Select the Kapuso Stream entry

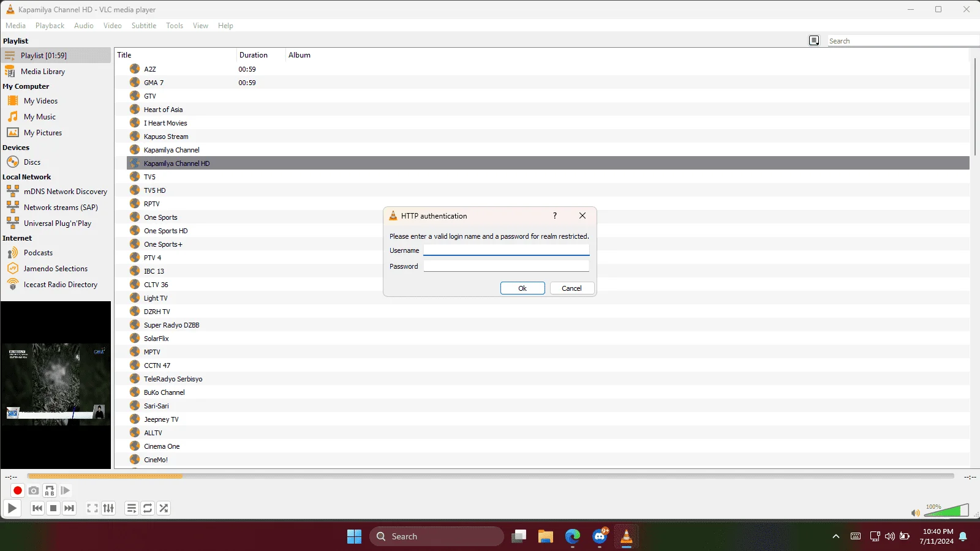coord(548,137)
